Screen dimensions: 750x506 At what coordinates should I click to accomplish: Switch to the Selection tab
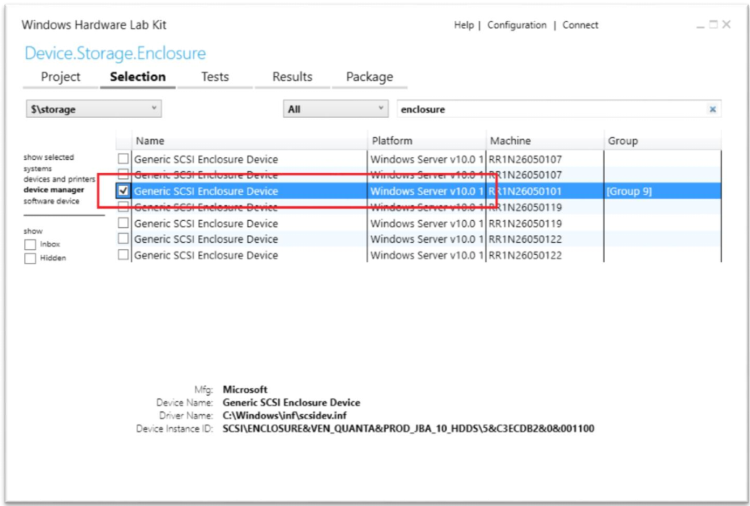coord(138,77)
